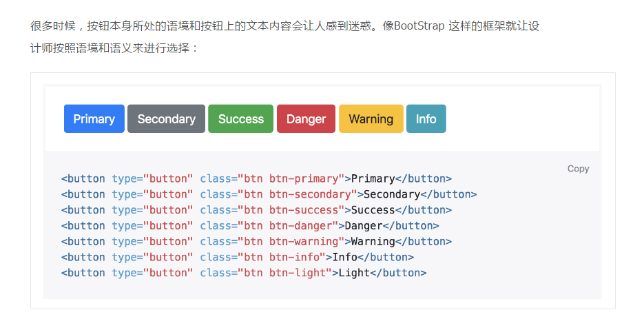Click blank preview area right of Info button
Screen dimensions: 644x321
[523, 118]
